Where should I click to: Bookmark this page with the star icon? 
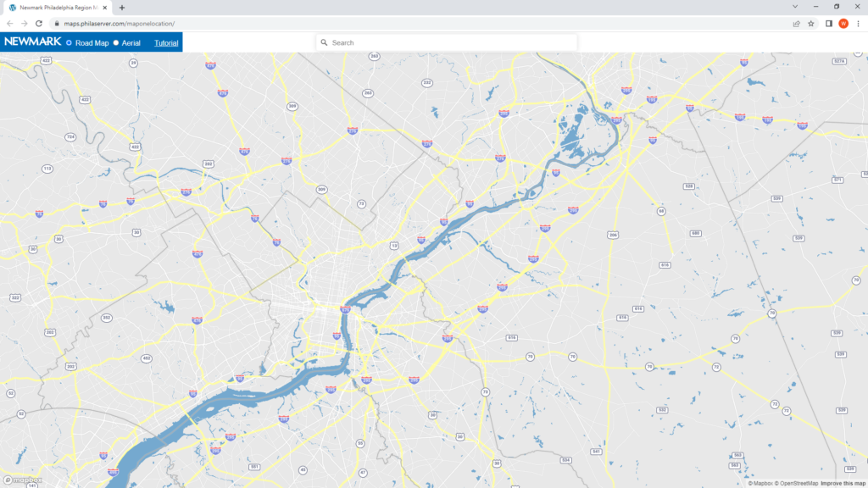[x=811, y=24]
